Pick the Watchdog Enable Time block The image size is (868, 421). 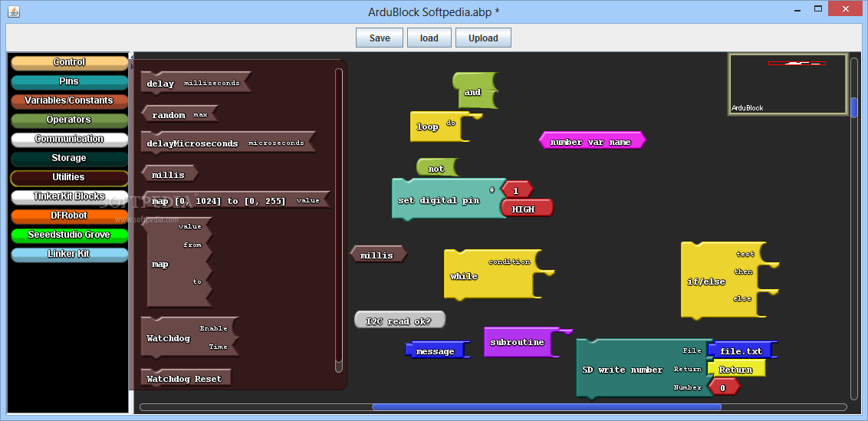(190, 337)
